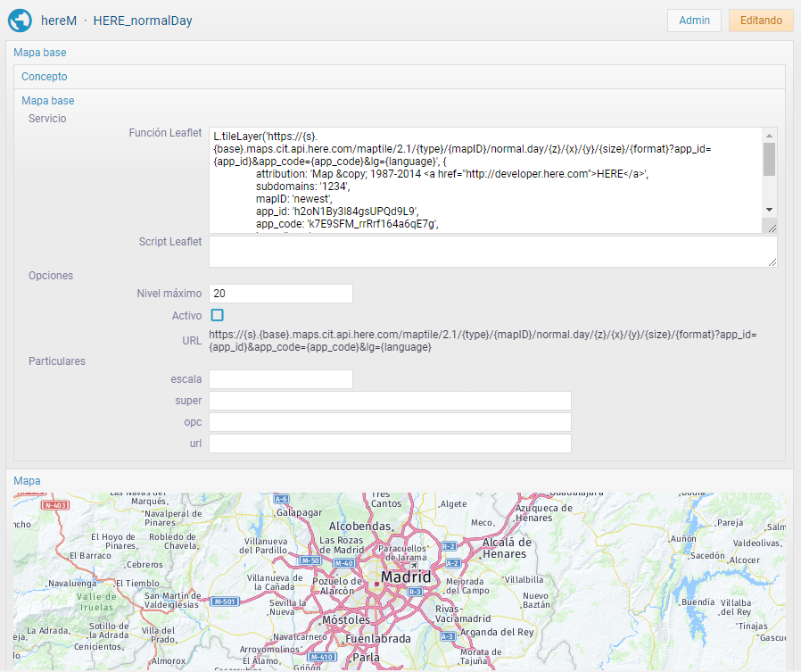The image size is (801, 672).
Task: Expand the Concepto section header
Action: [45, 77]
